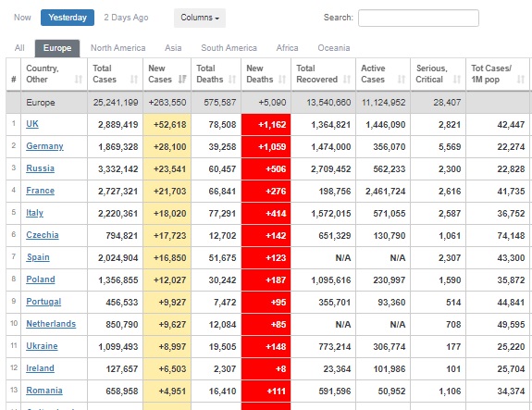Sort by Total Recovered column sort icon
This screenshot has height=410, width=532.
pos(347,80)
